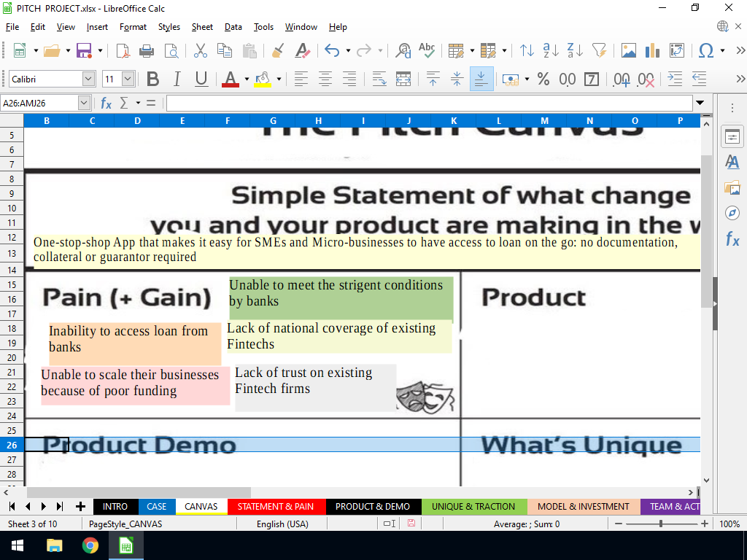Insert Chart icon in toolbar
The height and width of the screenshot is (560, 747).
pos(652,50)
